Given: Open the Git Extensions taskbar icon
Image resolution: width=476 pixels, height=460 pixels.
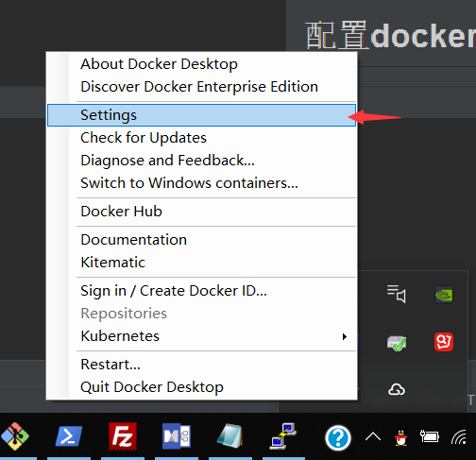Looking at the screenshot, I should [x=15, y=436].
